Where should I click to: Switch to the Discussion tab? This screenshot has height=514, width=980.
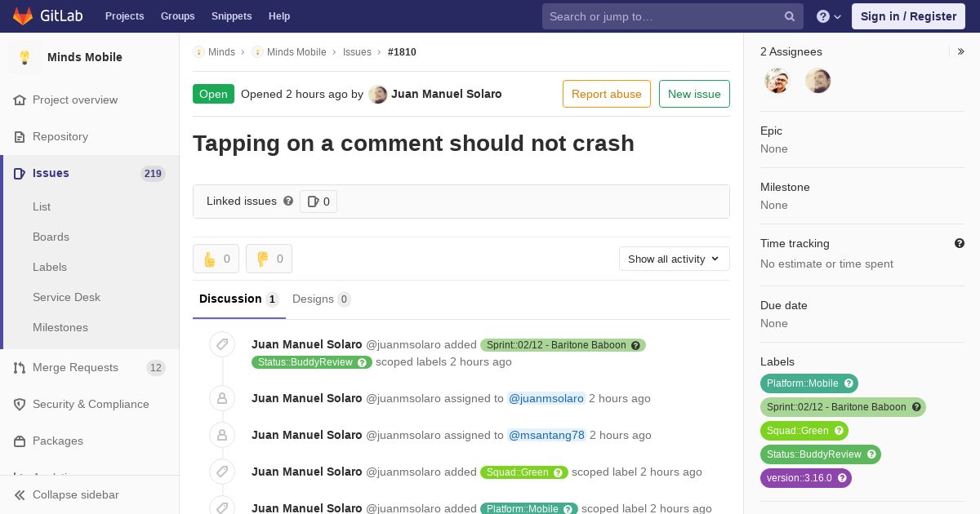click(239, 299)
